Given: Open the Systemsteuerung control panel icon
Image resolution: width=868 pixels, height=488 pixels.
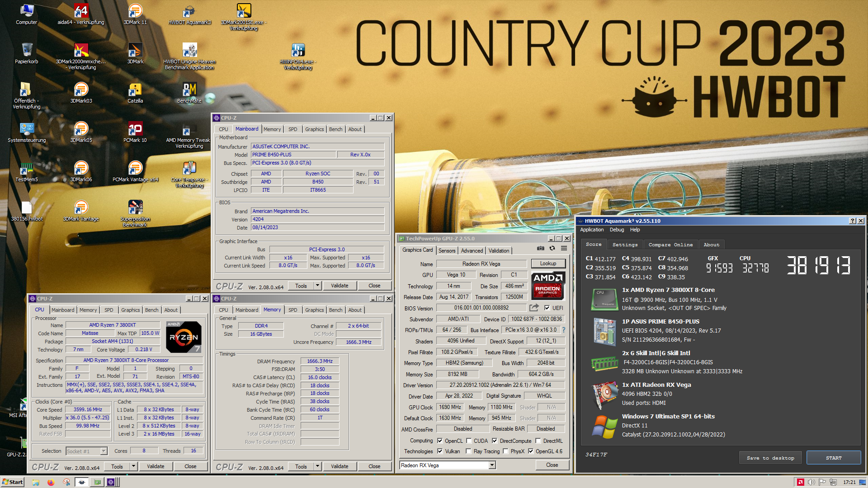Looking at the screenshot, I should pyautogui.click(x=27, y=132).
